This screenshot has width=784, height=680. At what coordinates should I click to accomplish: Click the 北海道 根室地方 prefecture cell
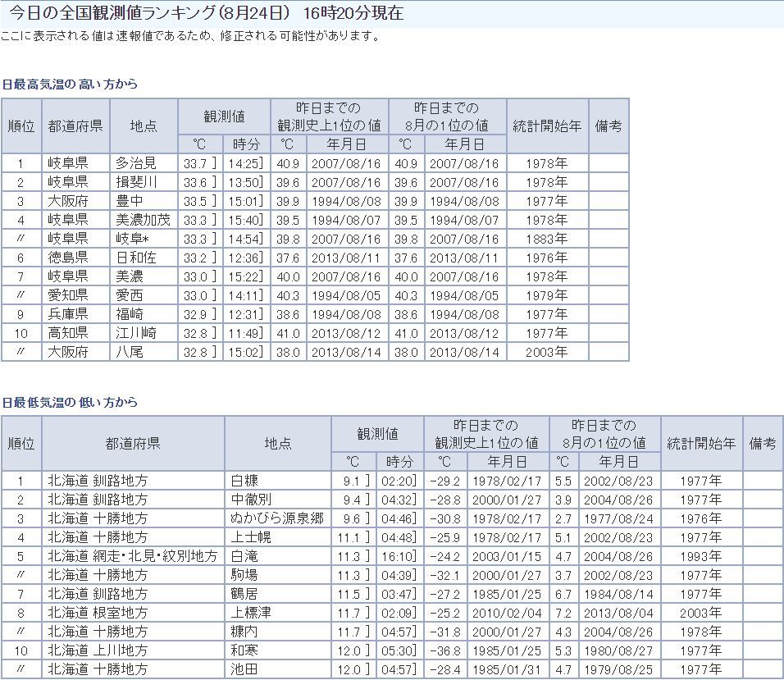pyautogui.click(x=98, y=613)
